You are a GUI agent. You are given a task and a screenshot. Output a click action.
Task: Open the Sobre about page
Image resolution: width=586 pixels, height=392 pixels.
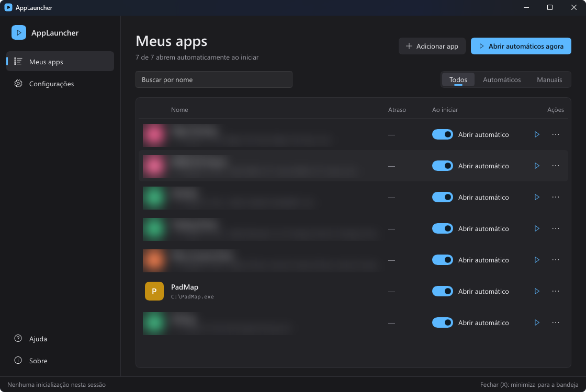[x=60, y=361]
